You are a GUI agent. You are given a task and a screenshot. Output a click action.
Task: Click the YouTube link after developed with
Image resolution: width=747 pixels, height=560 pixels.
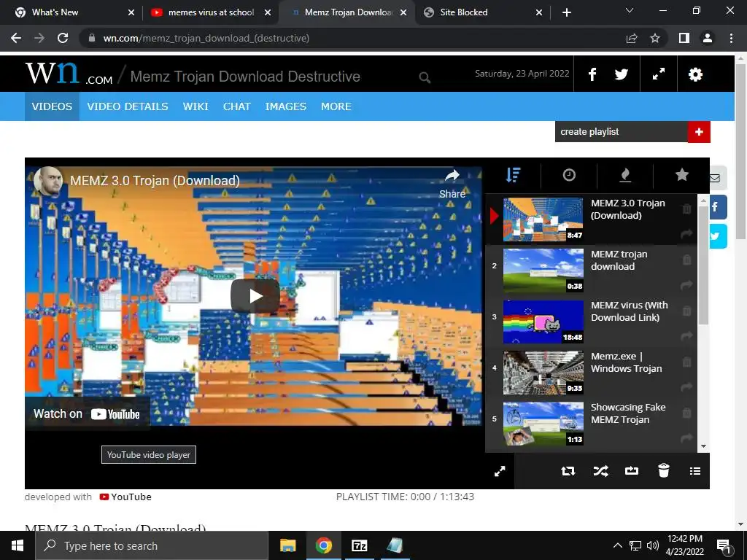pos(125,497)
